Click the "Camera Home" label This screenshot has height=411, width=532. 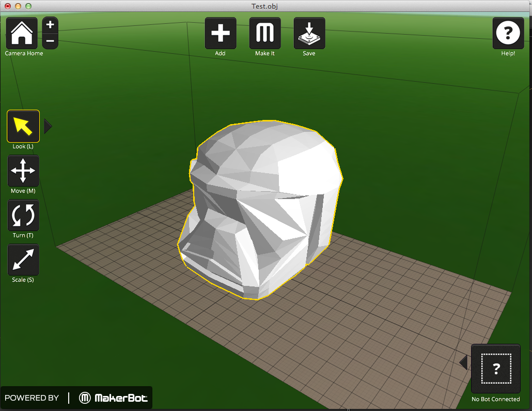(x=24, y=53)
